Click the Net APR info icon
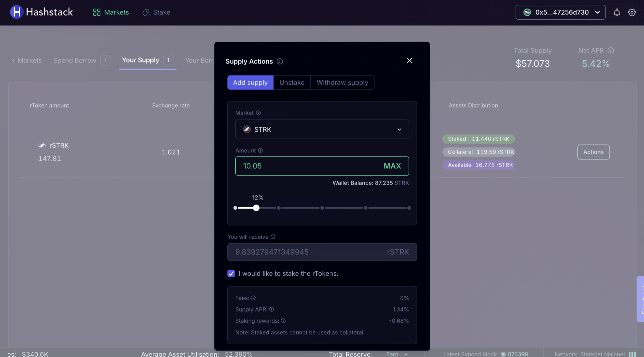This screenshot has width=644, height=357. tap(610, 50)
